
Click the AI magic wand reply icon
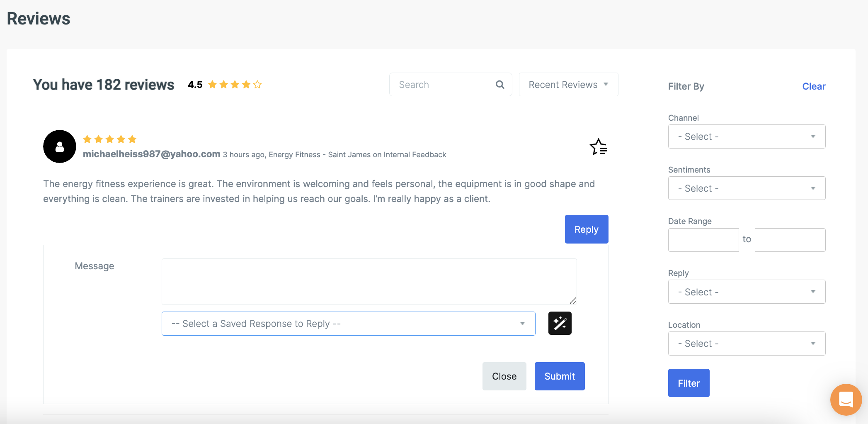click(560, 323)
